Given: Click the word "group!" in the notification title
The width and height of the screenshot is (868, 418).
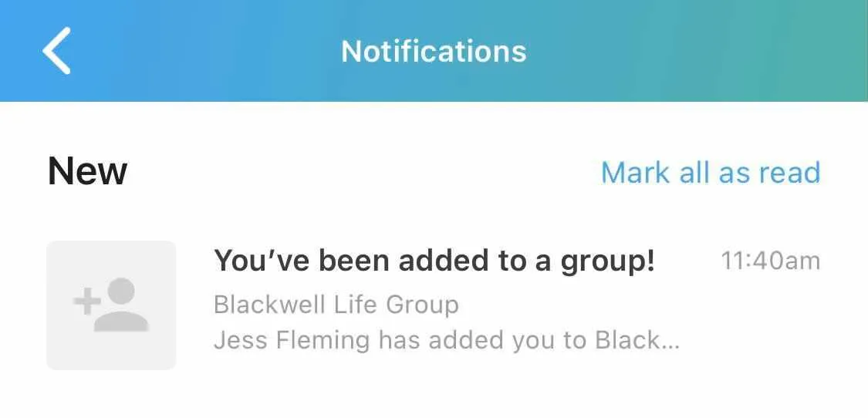Looking at the screenshot, I should click(x=608, y=261).
